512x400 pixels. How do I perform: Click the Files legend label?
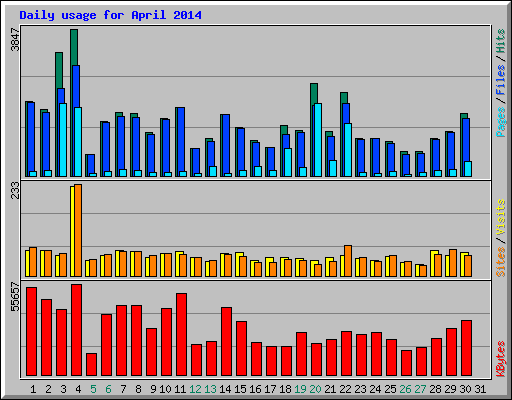coord(501,80)
